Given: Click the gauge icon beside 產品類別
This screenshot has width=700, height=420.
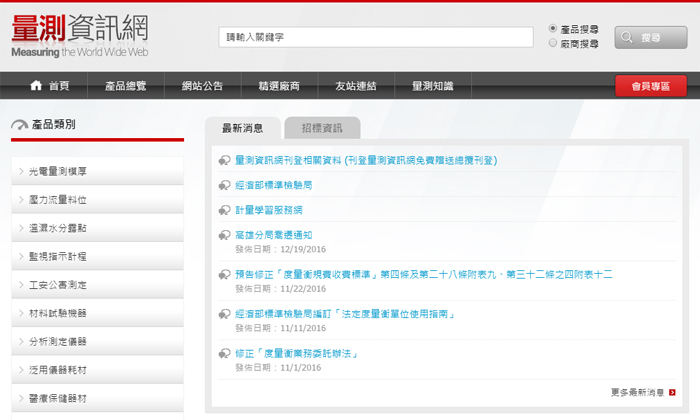Looking at the screenshot, I should [19, 125].
